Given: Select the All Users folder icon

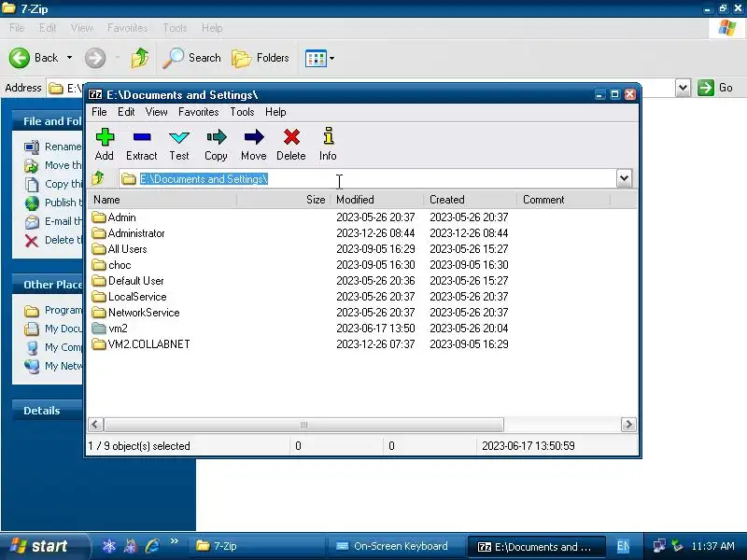Looking at the screenshot, I should pos(99,248).
